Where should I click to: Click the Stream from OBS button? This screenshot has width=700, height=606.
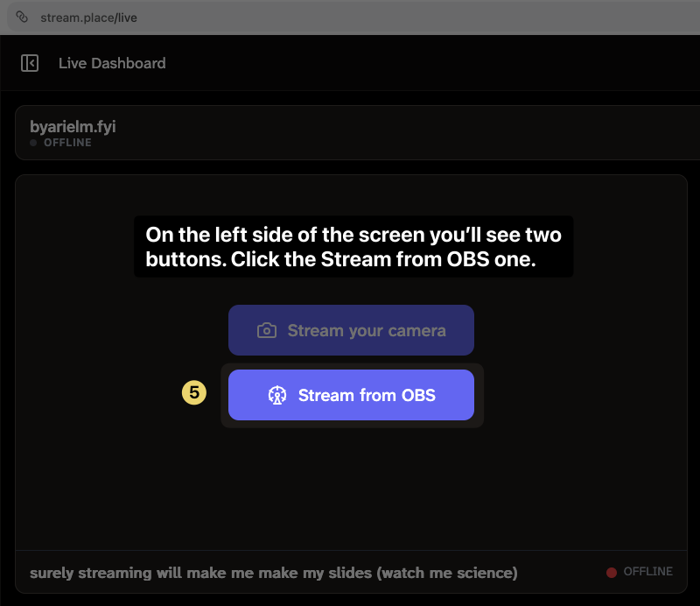point(351,395)
